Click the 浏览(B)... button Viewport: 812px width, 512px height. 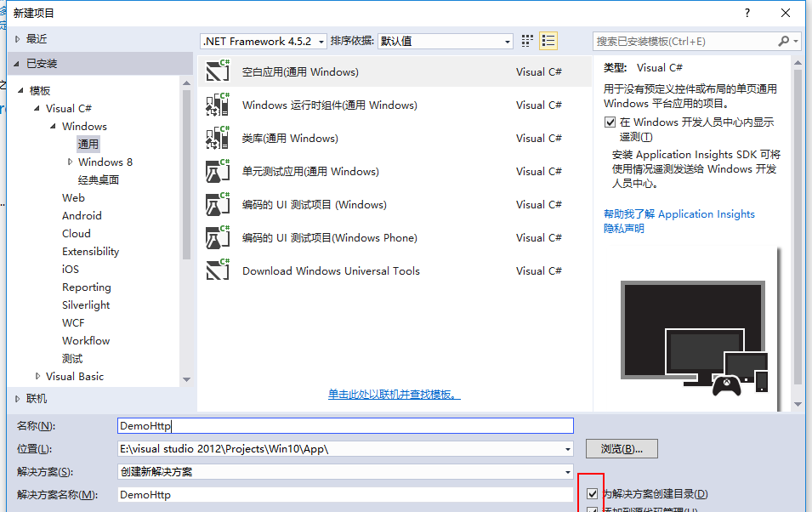[x=622, y=449]
